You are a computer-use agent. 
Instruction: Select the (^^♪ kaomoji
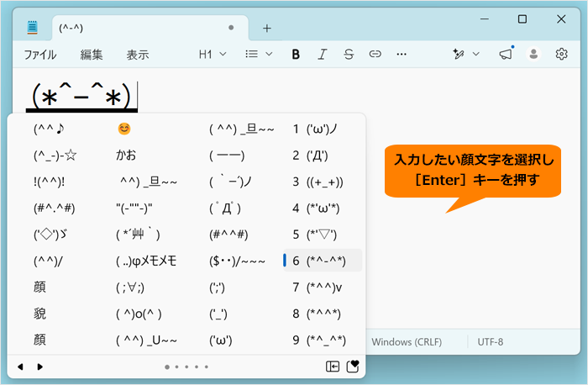tap(49, 129)
